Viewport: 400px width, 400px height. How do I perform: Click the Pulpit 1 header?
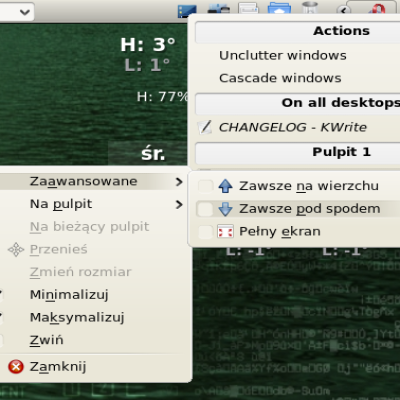341,152
